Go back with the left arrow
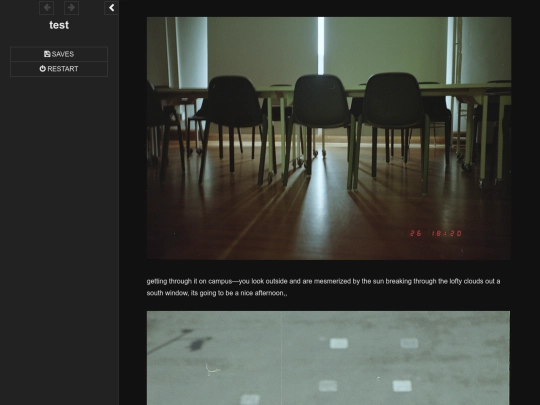Screen dimensions: 540x405 [x=46, y=8]
